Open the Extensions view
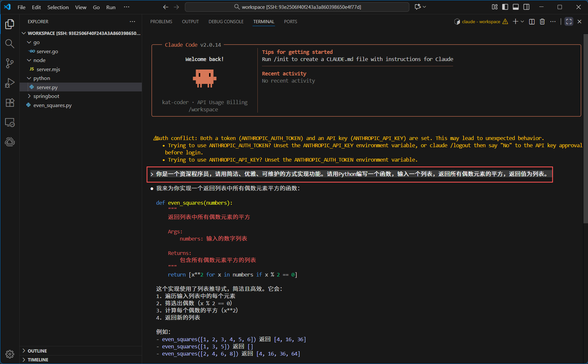Screen dimensions: 588x364 tap(10, 103)
